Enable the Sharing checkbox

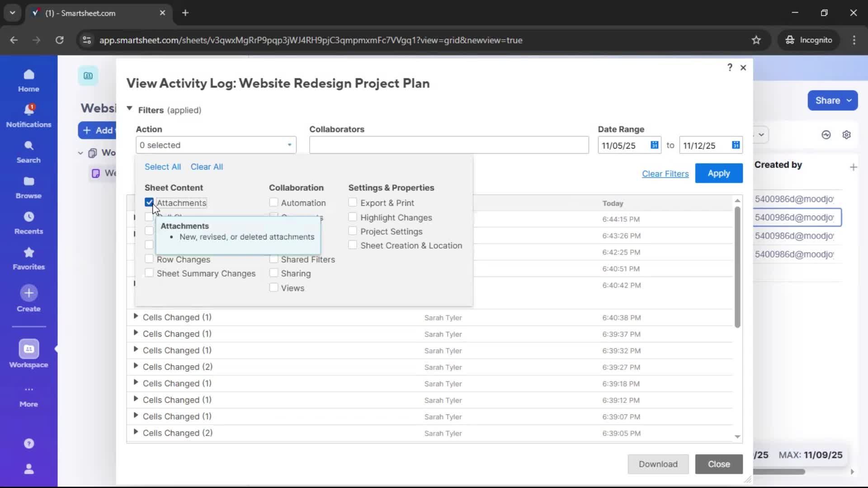point(273,273)
